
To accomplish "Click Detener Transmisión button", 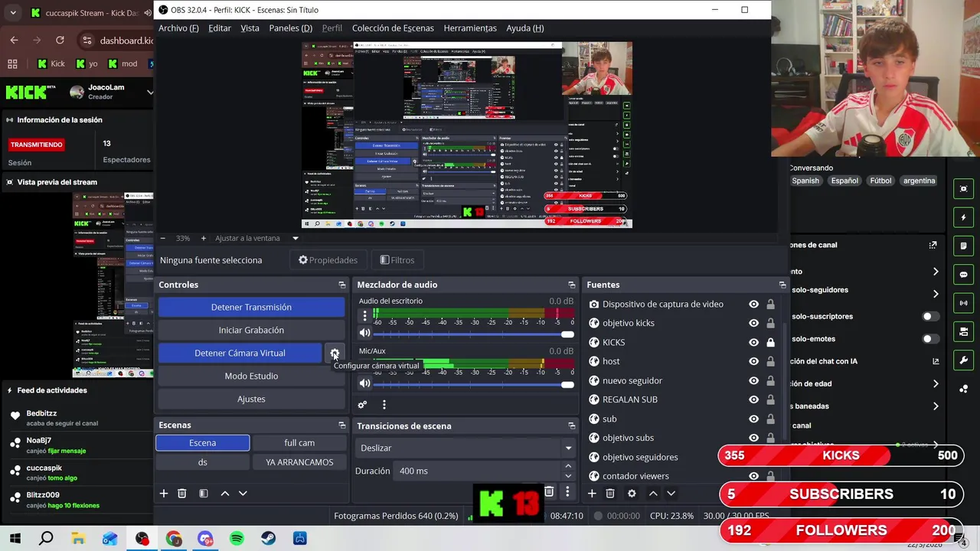I will pyautogui.click(x=251, y=307).
